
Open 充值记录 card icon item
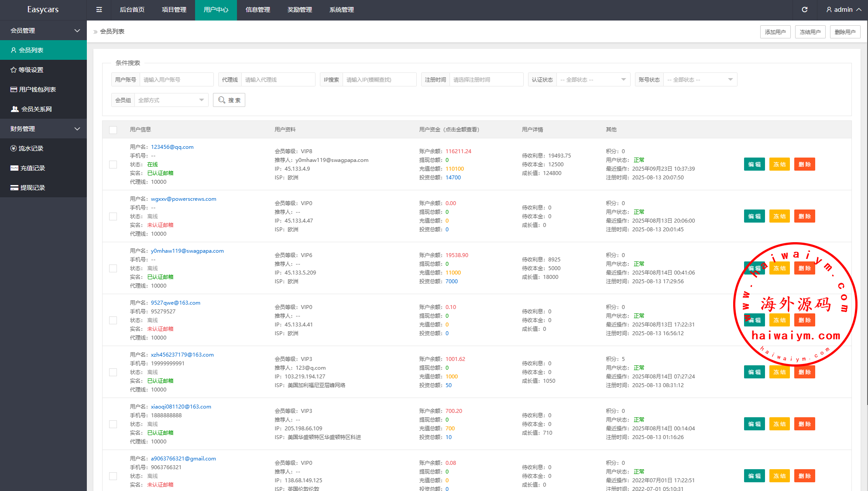click(28, 168)
